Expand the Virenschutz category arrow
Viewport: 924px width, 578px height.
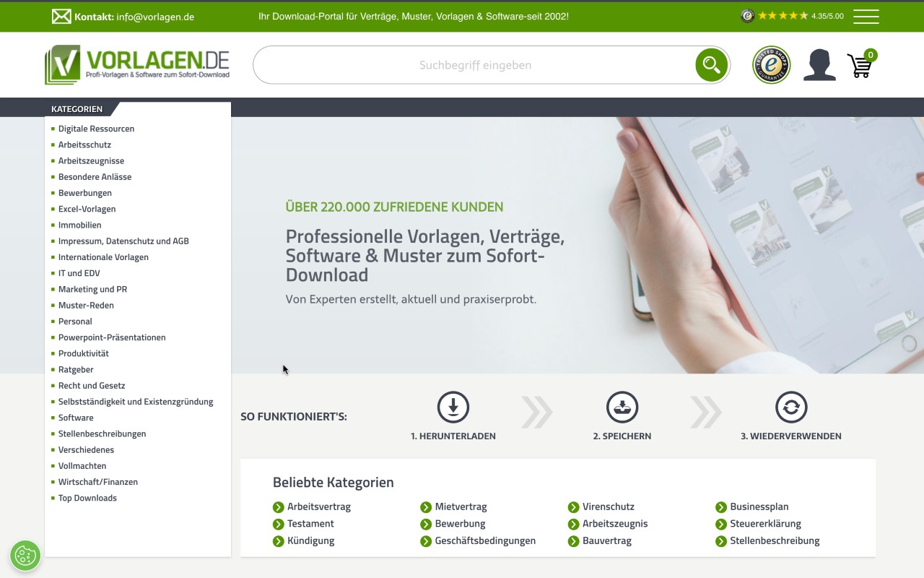pyautogui.click(x=574, y=506)
